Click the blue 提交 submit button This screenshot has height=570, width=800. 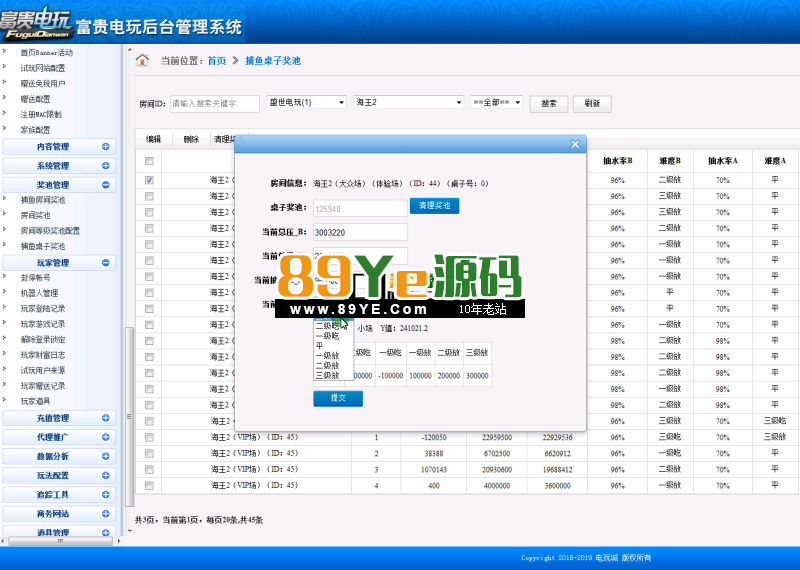[338, 399]
